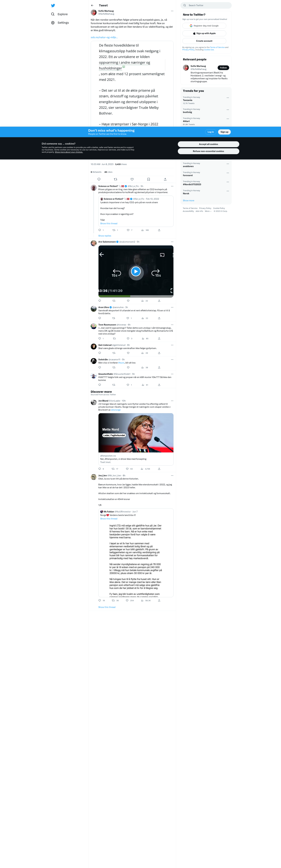Retweet the main tweet by Sofie Marhaug
Viewport: 281px width, 868px height.
pyautogui.click(x=115, y=179)
